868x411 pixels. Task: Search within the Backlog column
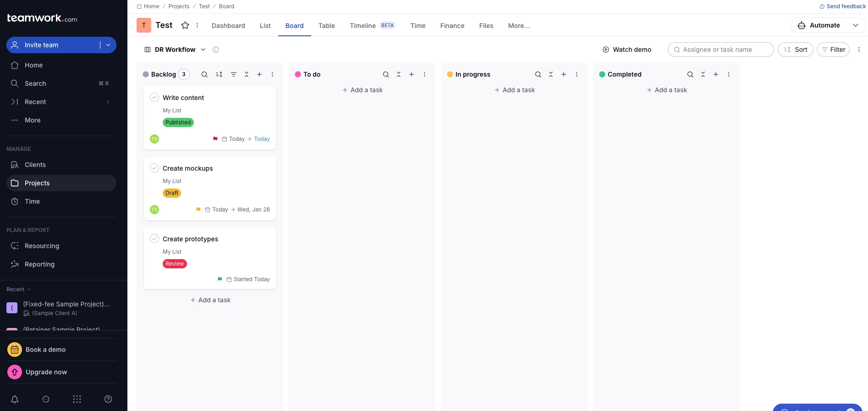pyautogui.click(x=204, y=74)
